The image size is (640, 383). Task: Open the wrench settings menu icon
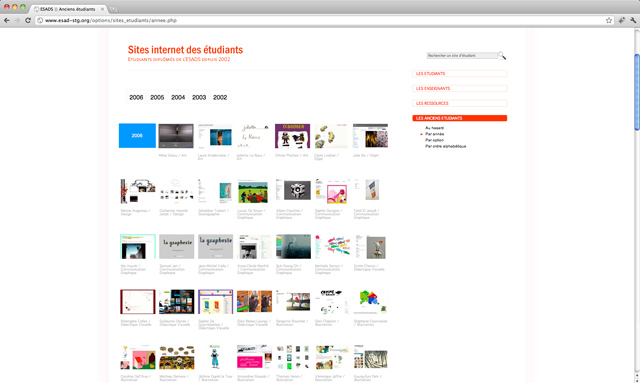pyautogui.click(x=633, y=20)
